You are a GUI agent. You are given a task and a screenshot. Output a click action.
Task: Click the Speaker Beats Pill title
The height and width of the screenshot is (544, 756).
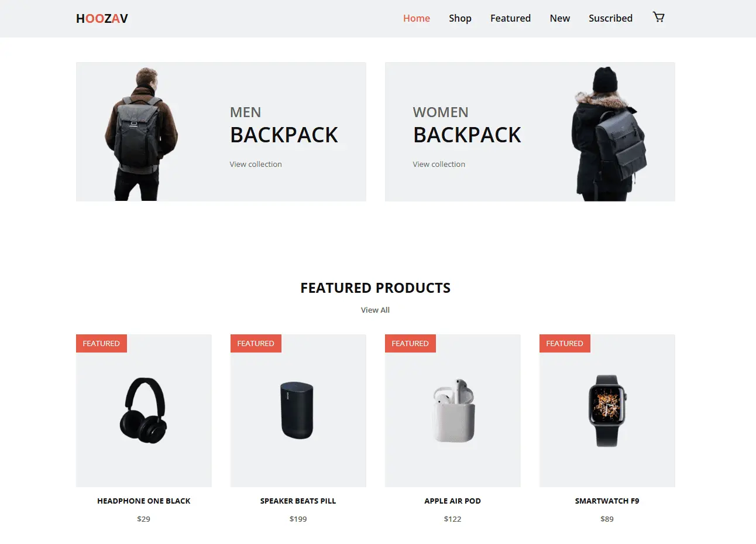coord(298,501)
